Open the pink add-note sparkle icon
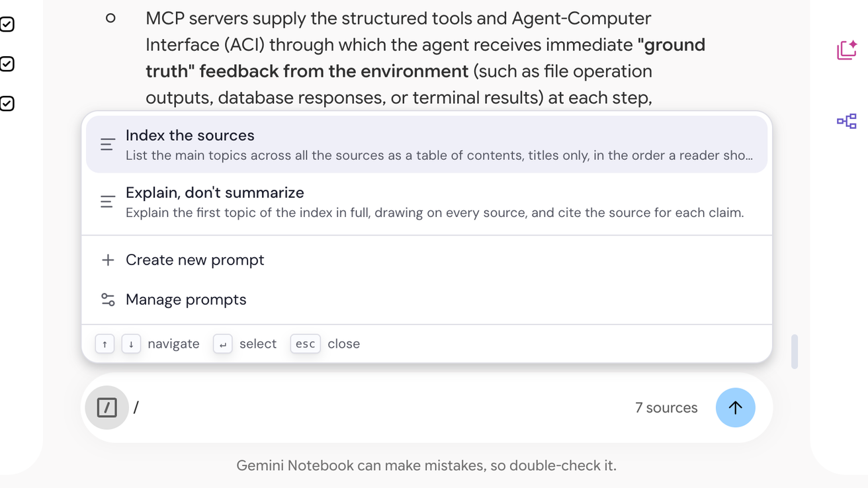The image size is (868, 488). click(x=847, y=50)
